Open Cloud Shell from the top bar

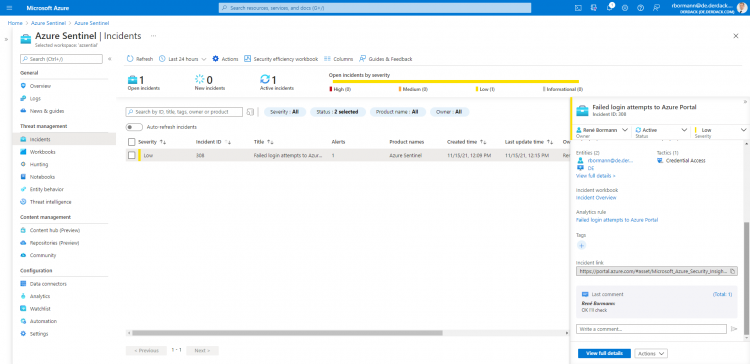coord(578,8)
